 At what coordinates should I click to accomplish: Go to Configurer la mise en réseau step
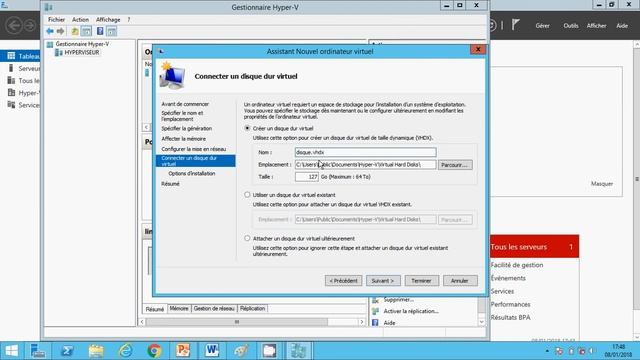(x=193, y=149)
